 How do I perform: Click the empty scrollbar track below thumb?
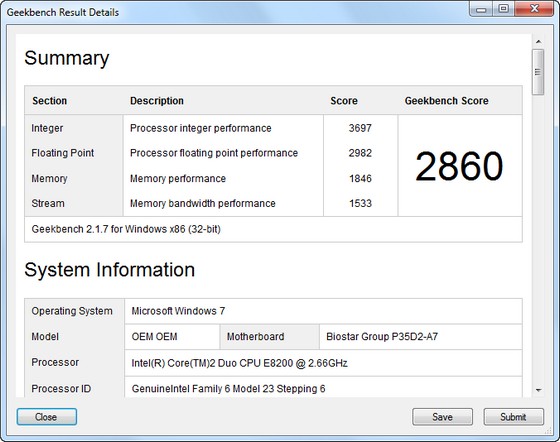pos(538,239)
